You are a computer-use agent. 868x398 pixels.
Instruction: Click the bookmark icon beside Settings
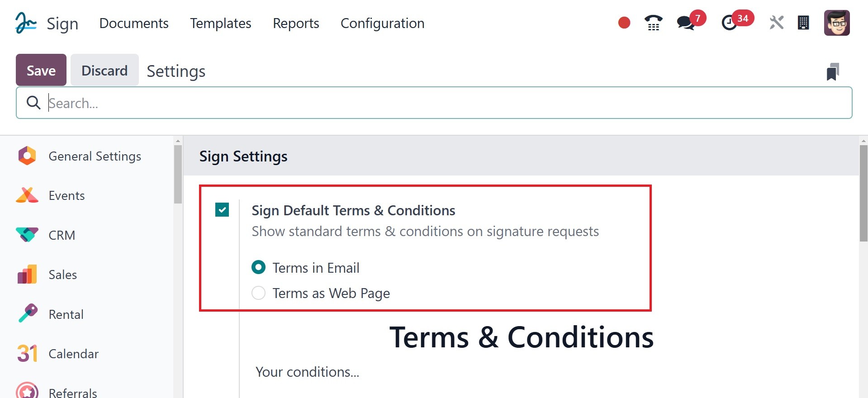(x=833, y=71)
